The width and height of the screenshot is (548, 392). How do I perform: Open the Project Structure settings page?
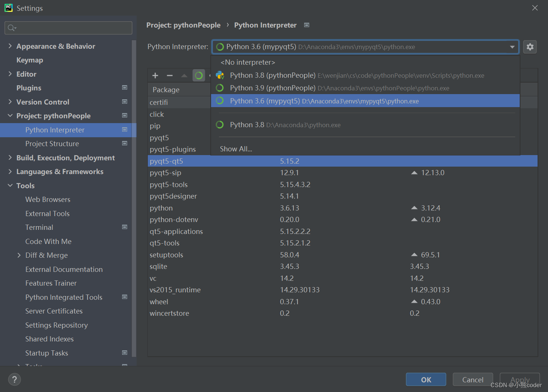point(52,144)
